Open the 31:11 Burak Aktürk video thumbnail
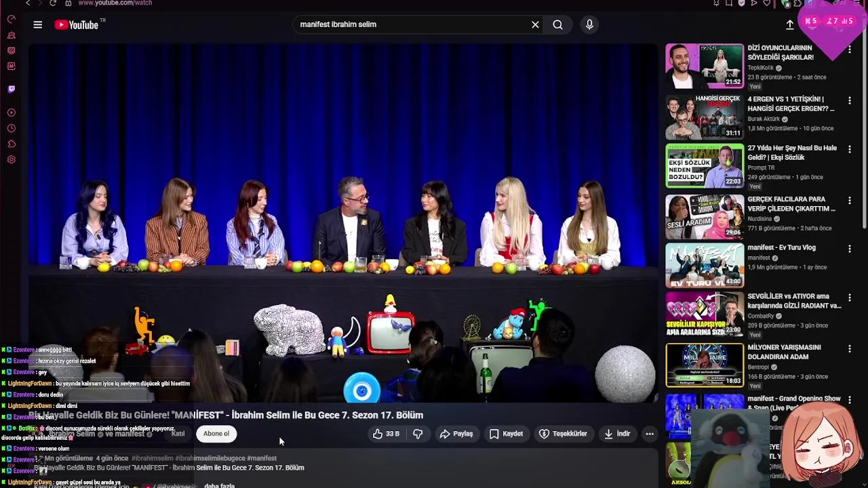868x488 pixels. 705,117
